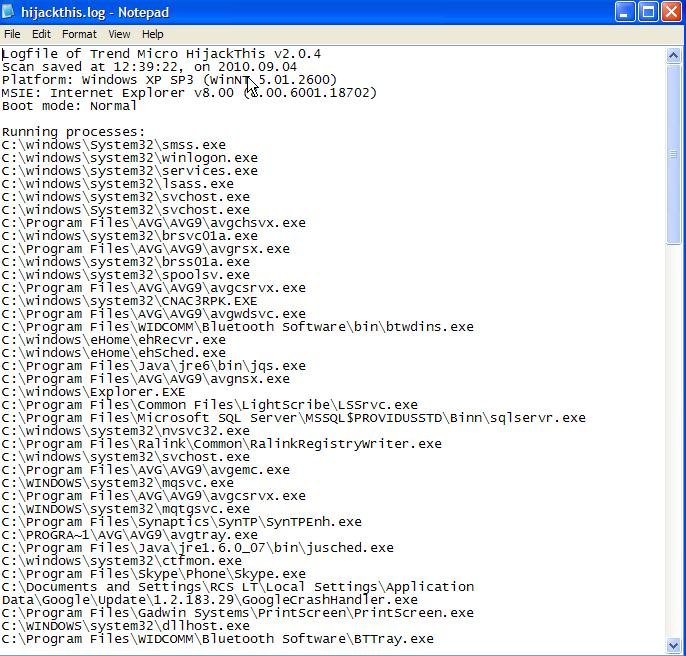Click the SynTPEnh.exe process line
This screenshot has width=686, height=656.
(182, 522)
